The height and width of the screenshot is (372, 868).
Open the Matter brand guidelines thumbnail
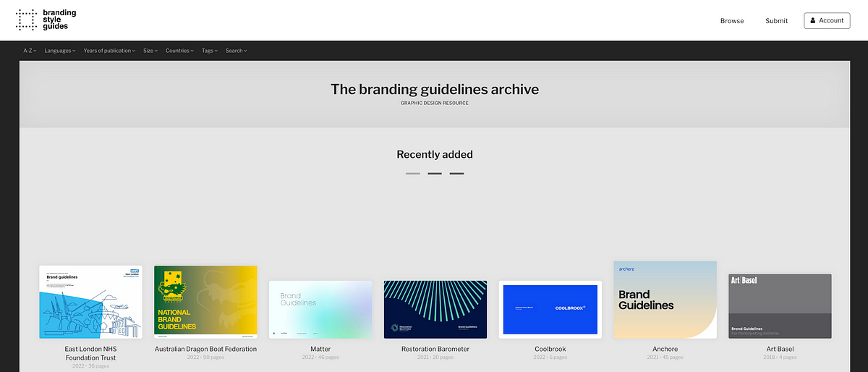coord(320,310)
